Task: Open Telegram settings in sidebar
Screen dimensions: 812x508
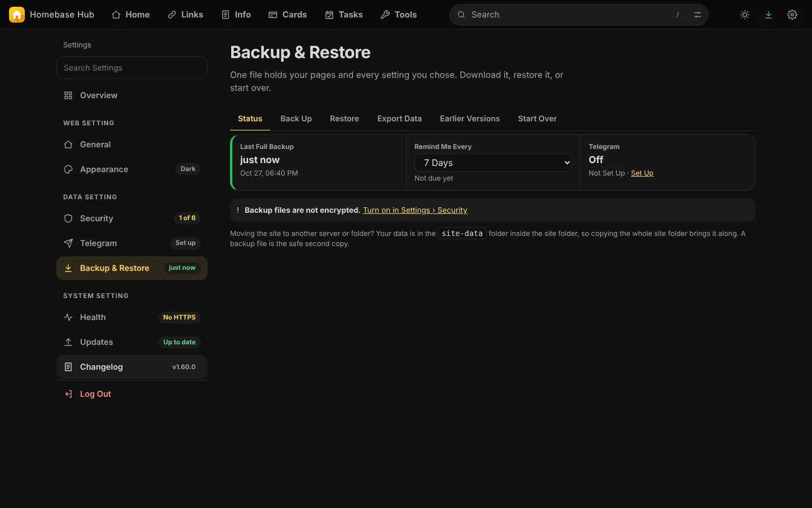Action: click(x=132, y=243)
